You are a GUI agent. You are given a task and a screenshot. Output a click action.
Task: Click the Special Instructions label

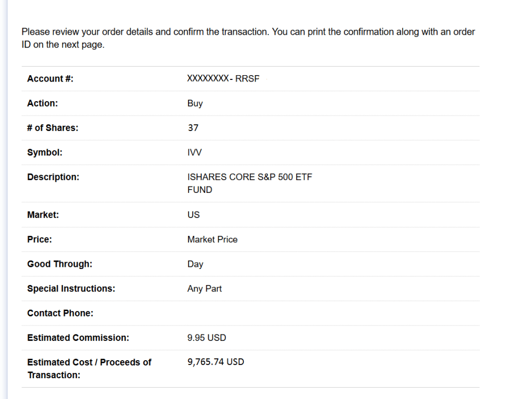[71, 288]
